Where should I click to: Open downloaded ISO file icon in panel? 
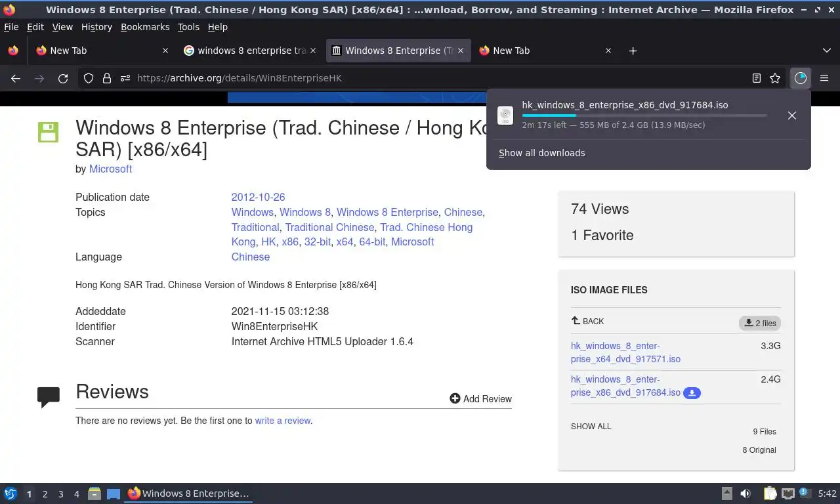point(505,115)
